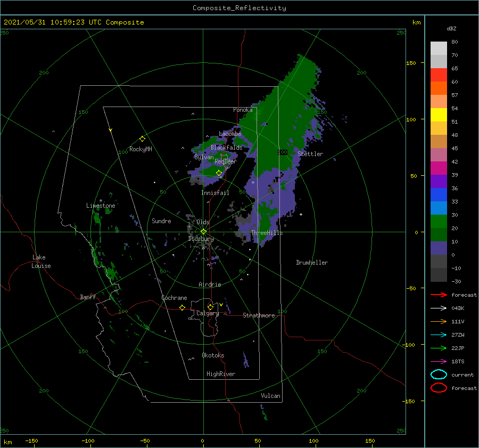Viewport: 479px width, 448px height.
Task: Click the bright green swatch between 20 and 30 dBZ
Action: pos(439,222)
